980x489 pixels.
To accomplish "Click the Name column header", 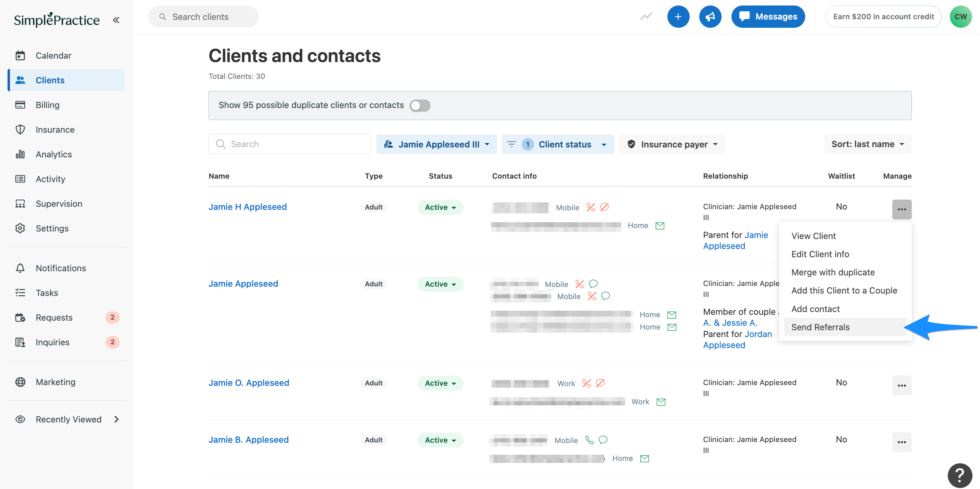I will 219,176.
